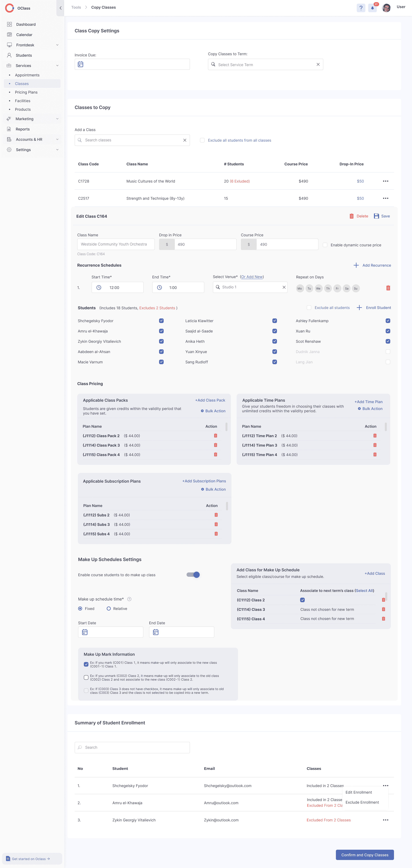Delete (C1112) Class 2 from make up schedule
Image resolution: width=412 pixels, height=868 pixels.
[383, 600]
